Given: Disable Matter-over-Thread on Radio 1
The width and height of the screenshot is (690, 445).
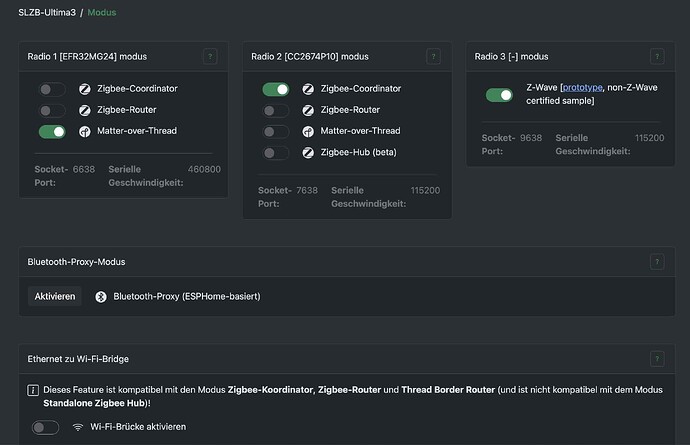Looking at the screenshot, I should [x=52, y=131].
